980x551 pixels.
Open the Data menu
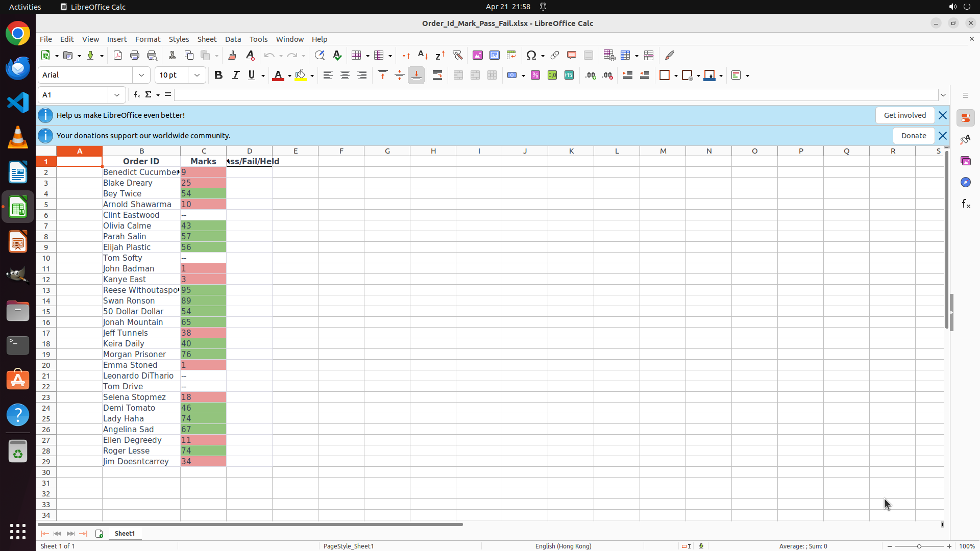233,39
